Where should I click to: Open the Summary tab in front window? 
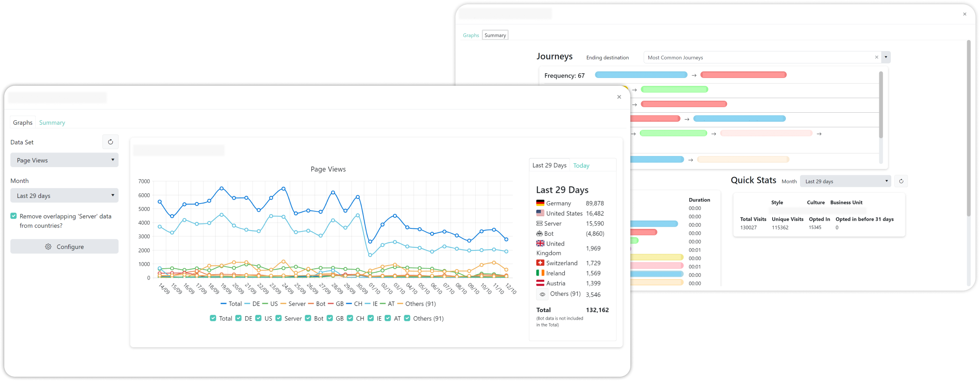(52, 123)
